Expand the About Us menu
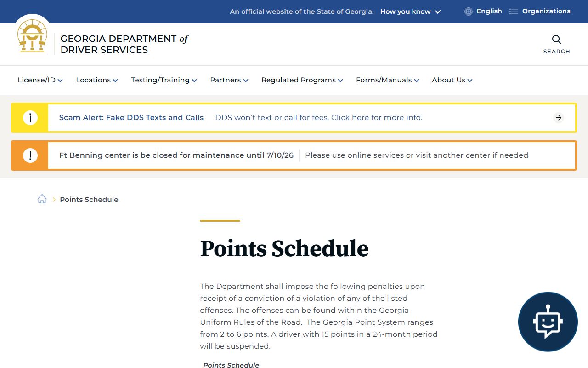The height and width of the screenshot is (368, 588). [452, 80]
